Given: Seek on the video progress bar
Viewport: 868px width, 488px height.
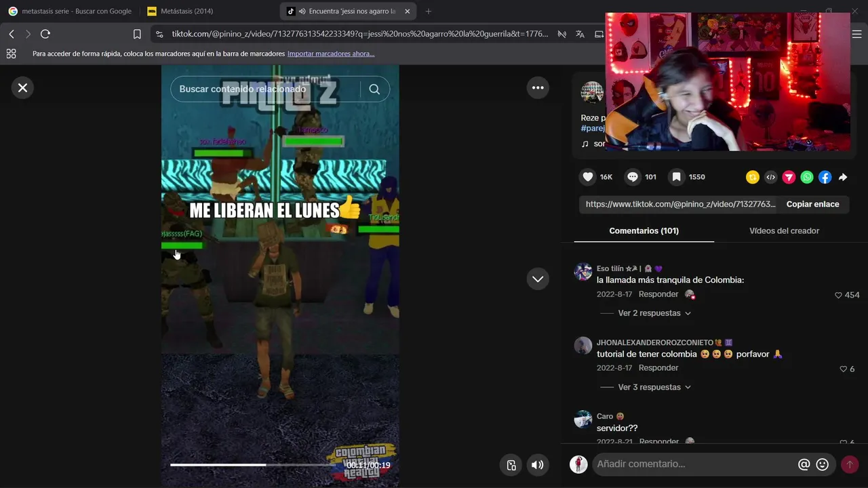Looking at the screenshot, I should pyautogui.click(x=254, y=465).
